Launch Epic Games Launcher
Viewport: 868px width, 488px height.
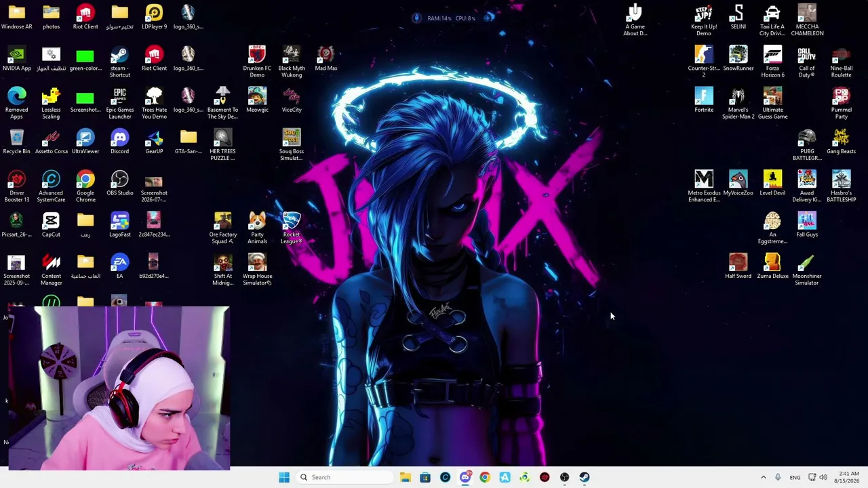tap(120, 104)
